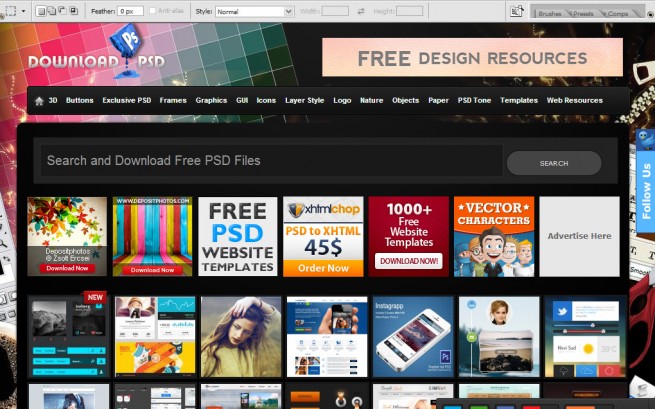Image resolution: width=655 pixels, height=409 pixels.
Task: Click the xhtmlchop logo on the ad
Action: pos(323,209)
